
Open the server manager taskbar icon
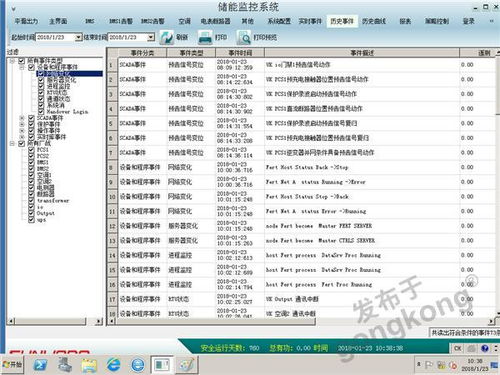(x=64, y=364)
